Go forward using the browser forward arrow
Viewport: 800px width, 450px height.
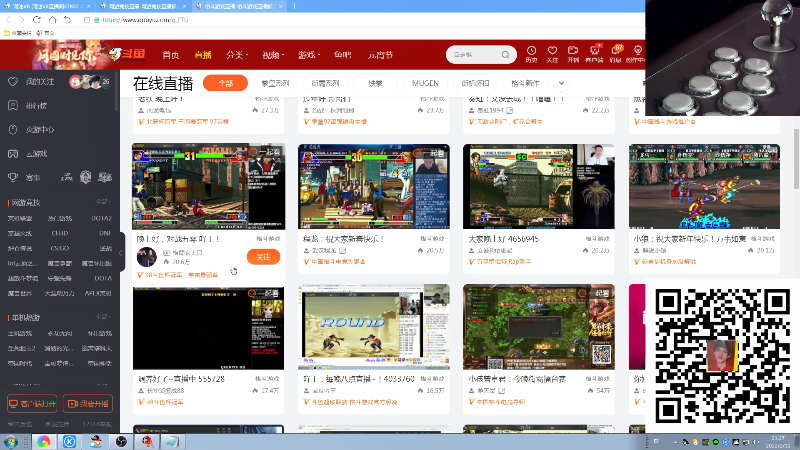[x=22, y=19]
